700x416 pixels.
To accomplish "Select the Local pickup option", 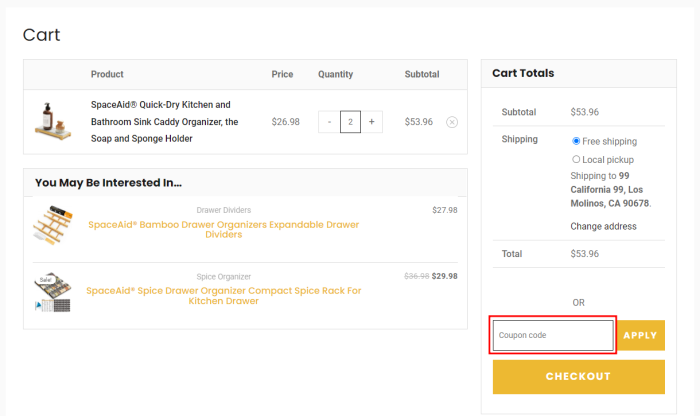I will (576, 159).
